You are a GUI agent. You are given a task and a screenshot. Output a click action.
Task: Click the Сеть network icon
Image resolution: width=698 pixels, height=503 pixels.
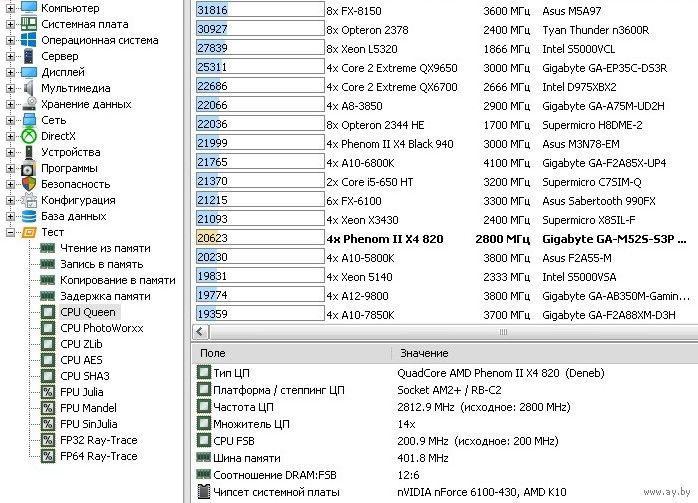tap(29, 120)
